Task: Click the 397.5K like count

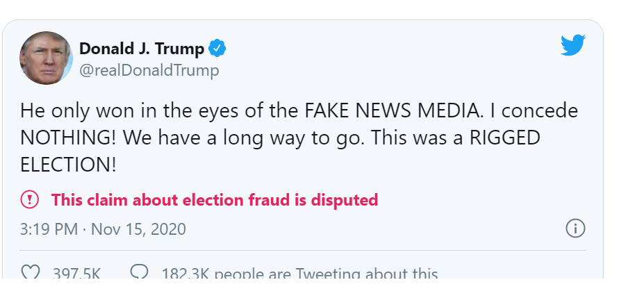Action: 76,274
